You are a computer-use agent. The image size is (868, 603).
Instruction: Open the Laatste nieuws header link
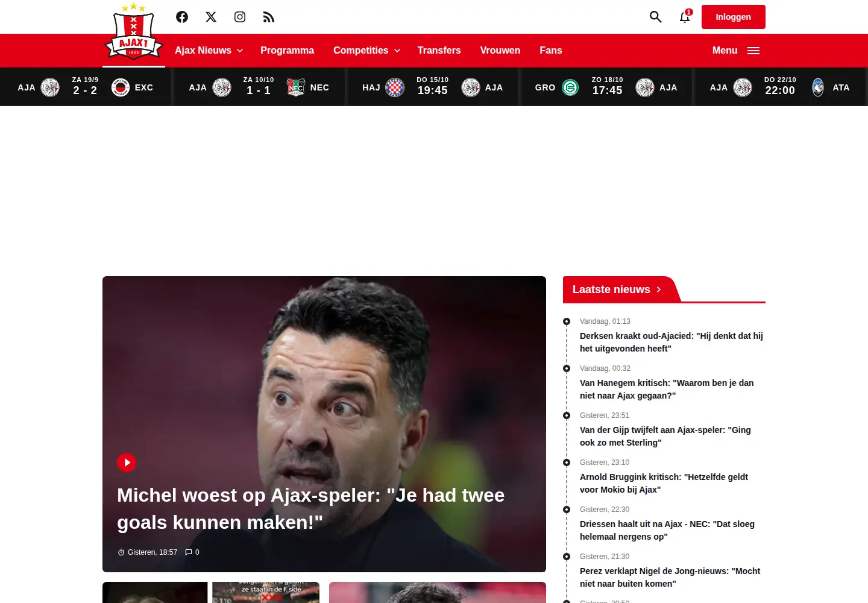pyautogui.click(x=617, y=289)
